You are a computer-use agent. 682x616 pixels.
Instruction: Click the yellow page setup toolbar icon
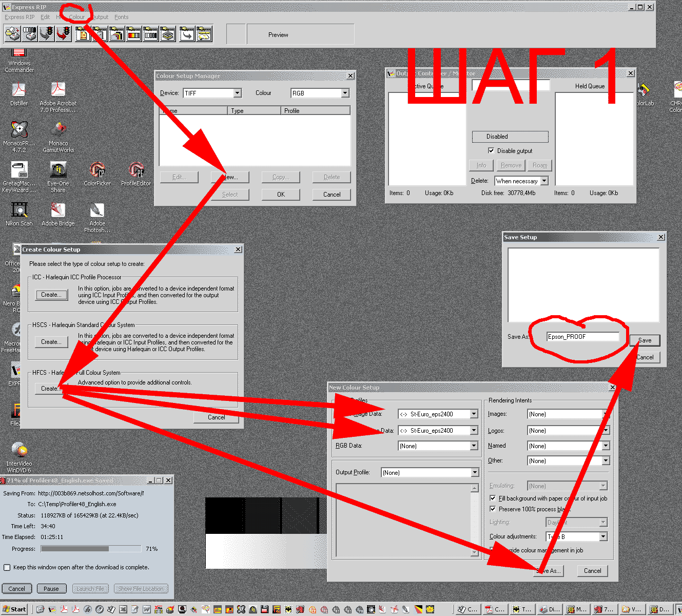pos(83,34)
